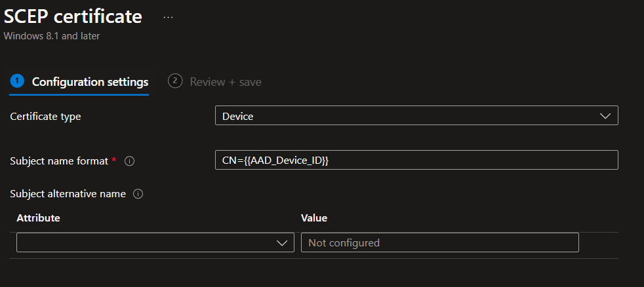Click the SCEP certificate page title
The height and width of the screenshot is (287, 644).
pos(72,16)
